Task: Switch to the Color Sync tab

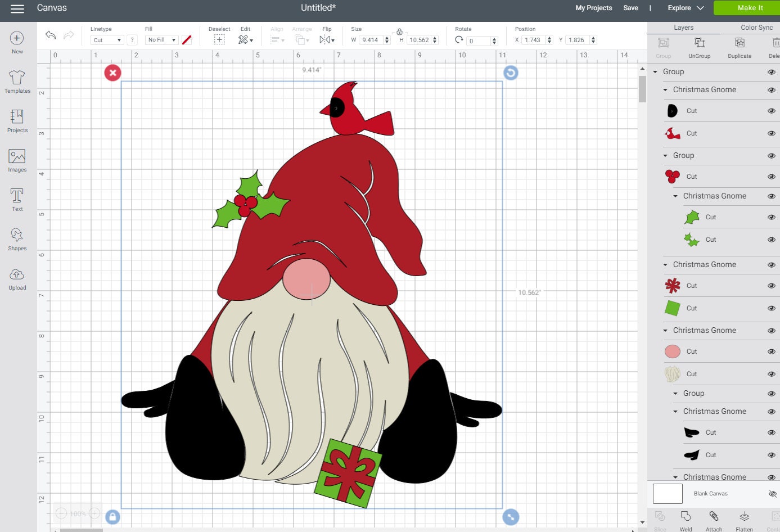Action: tap(756, 28)
